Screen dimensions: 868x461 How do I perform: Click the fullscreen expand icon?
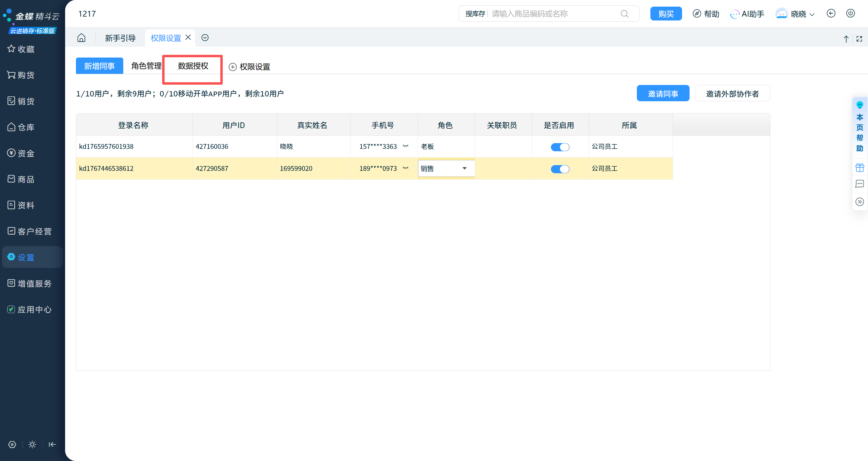click(859, 39)
